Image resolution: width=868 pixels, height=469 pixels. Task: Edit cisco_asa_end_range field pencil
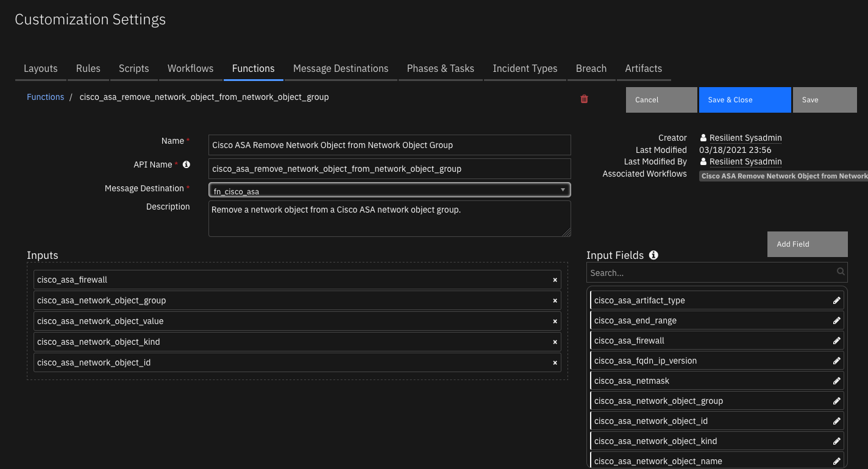click(836, 320)
